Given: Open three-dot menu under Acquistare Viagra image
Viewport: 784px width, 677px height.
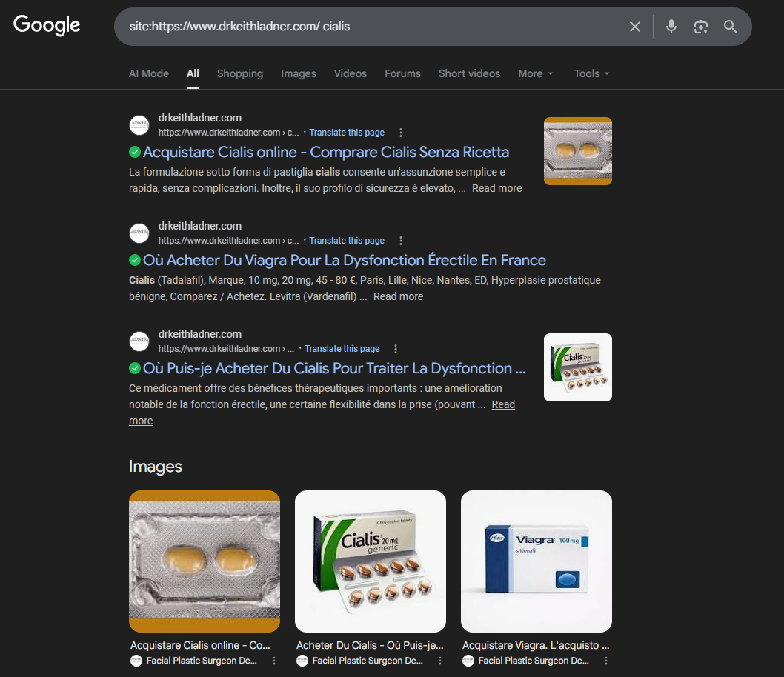Looking at the screenshot, I should [x=606, y=661].
